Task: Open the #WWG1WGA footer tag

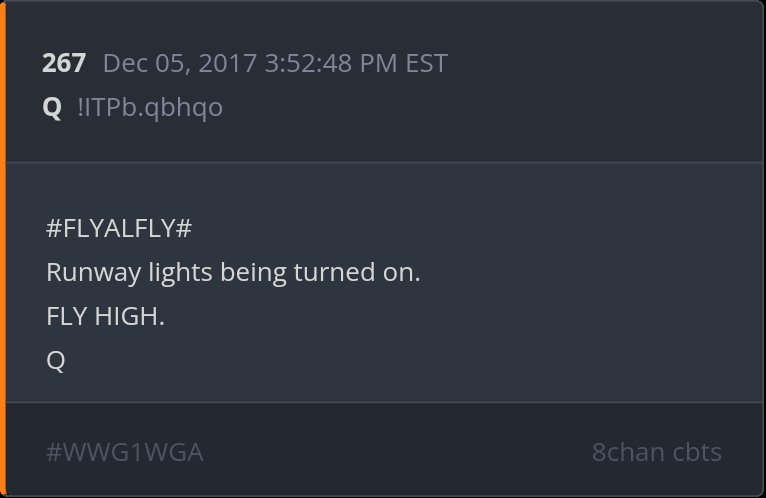Action: point(125,452)
